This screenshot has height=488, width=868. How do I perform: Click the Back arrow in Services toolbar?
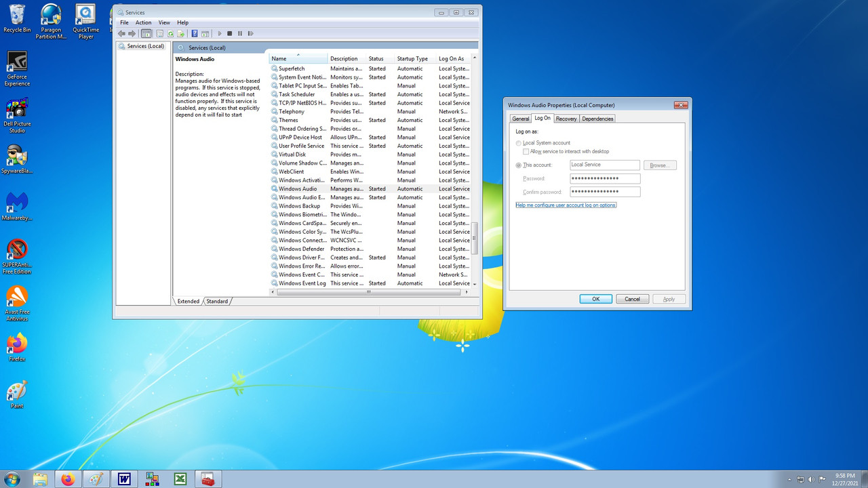click(x=121, y=33)
